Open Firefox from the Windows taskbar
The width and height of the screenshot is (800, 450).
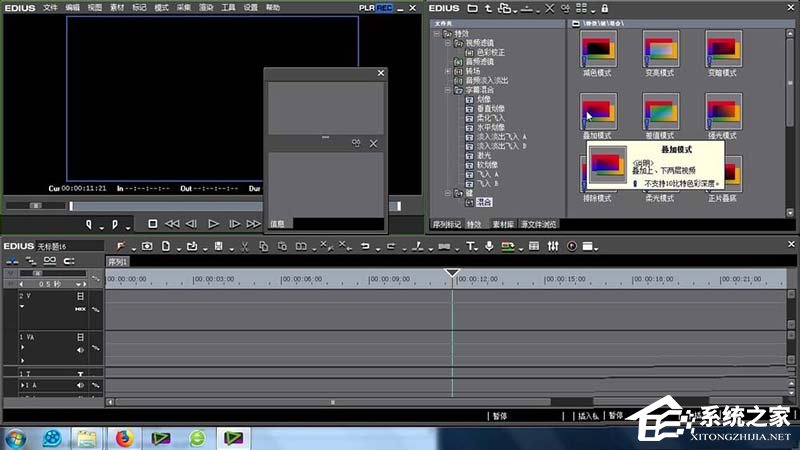124,437
